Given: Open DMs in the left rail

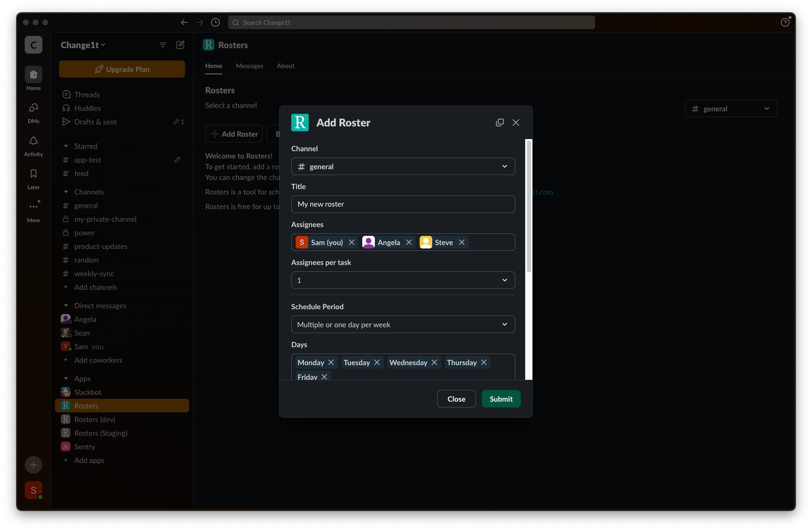Looking at the screenshot, I should pos(34,112).
